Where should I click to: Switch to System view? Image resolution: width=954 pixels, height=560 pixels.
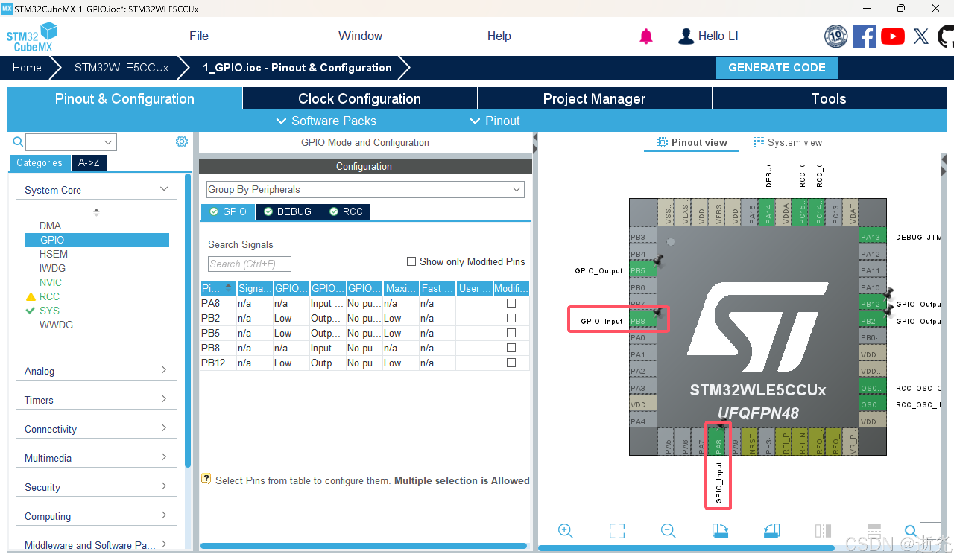pyautogui.click(x=787, y=142)
